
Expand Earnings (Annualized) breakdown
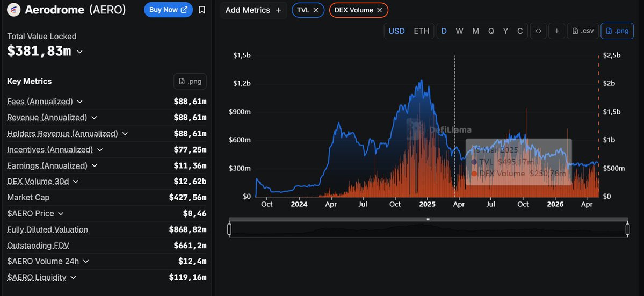tap(95, 166)
